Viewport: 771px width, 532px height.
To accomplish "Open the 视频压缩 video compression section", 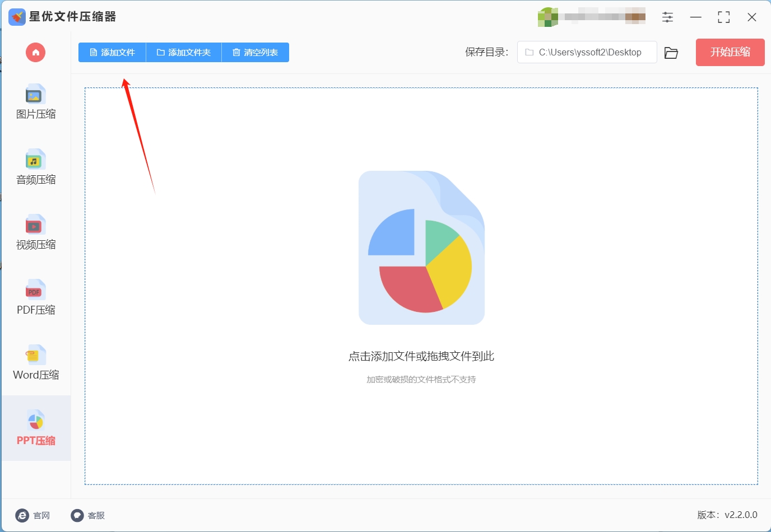I will [36, 232].
